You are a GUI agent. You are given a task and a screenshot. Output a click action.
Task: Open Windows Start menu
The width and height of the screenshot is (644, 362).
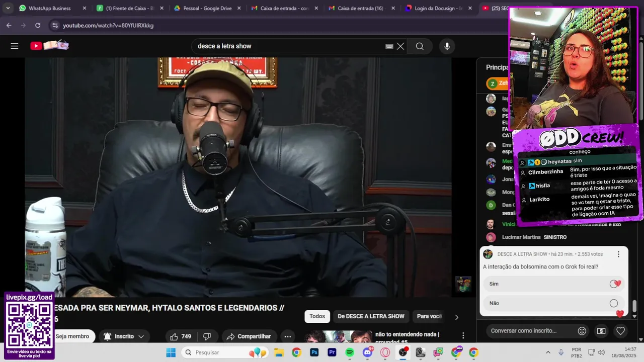(x=171, y=352)
